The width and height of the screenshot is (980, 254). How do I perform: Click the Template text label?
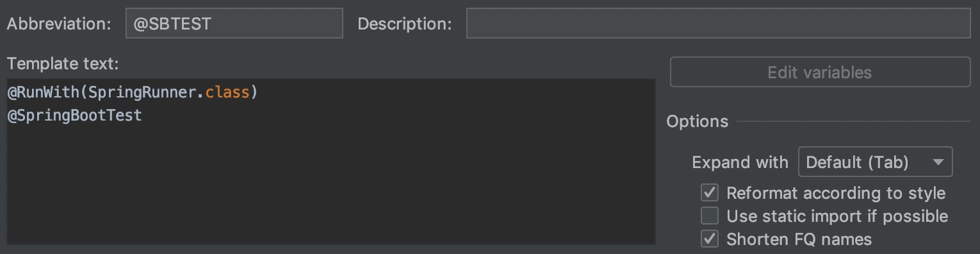click(x=63, y=63)
